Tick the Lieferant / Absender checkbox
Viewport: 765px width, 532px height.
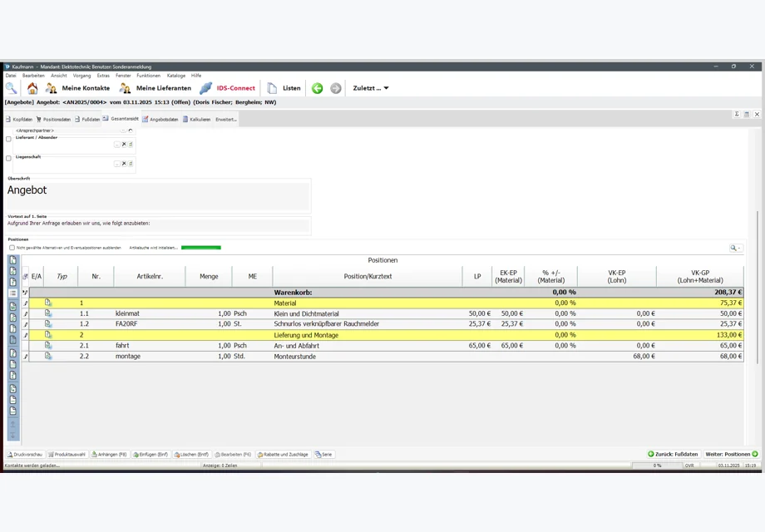[x=8, y=139]
